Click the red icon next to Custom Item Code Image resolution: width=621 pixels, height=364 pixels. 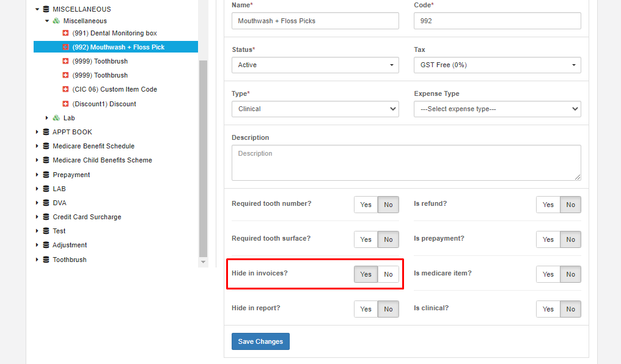[66, 89]
